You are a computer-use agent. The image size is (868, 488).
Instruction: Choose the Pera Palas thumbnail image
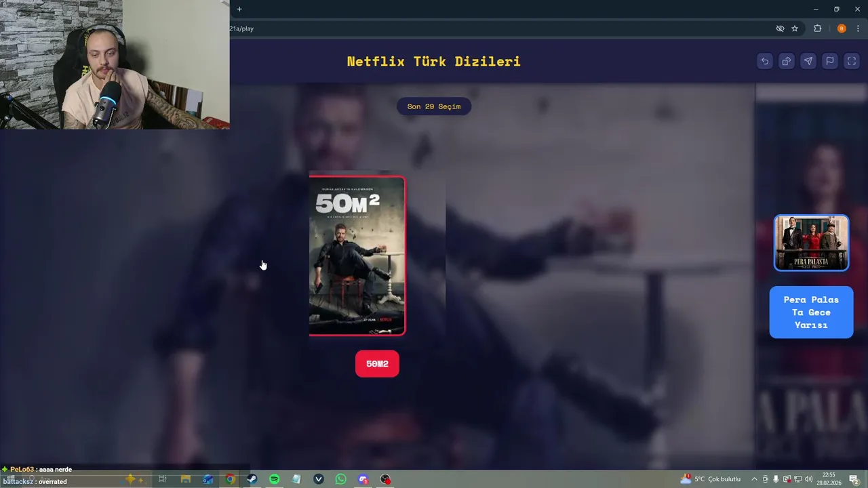coord(811,243)
